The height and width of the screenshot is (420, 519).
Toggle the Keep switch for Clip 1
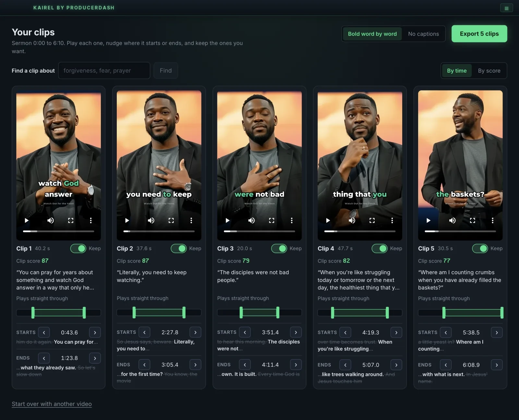tap(78, 249)
